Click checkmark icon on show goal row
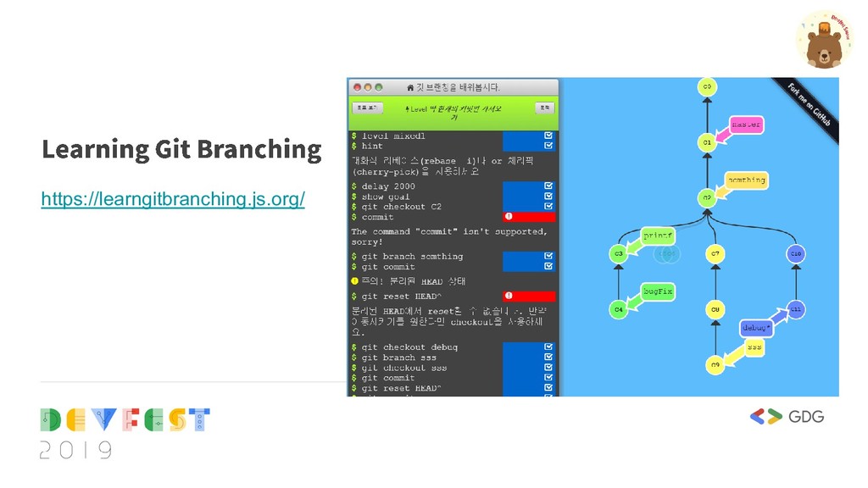This screenshot has height=488, width=868. pyautogui.click(x=548, y=196)
